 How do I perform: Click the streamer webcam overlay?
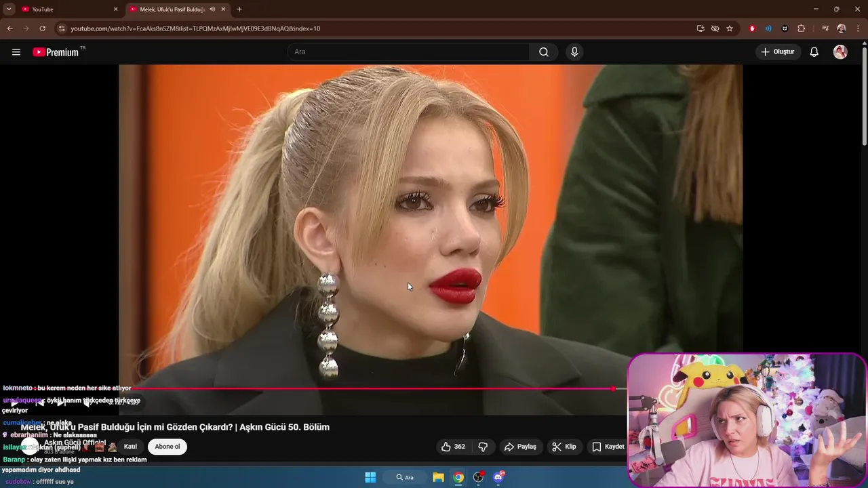(x=747, y=420)
